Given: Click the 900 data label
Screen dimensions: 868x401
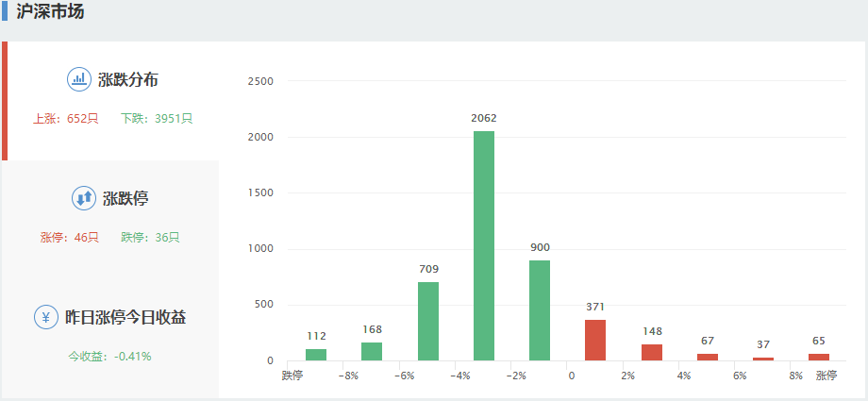Looking at the screenshot, I should point(540,247).
